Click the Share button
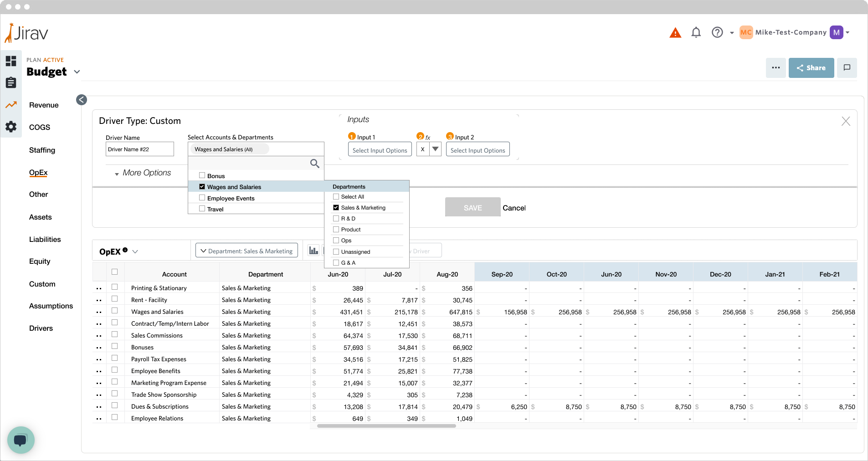The width and height of the screenshot is (868, 461). (x=811, y=68)
